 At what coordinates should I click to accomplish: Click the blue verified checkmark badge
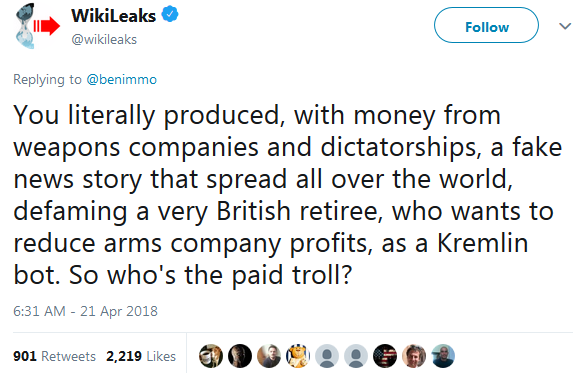coord(170,14)
